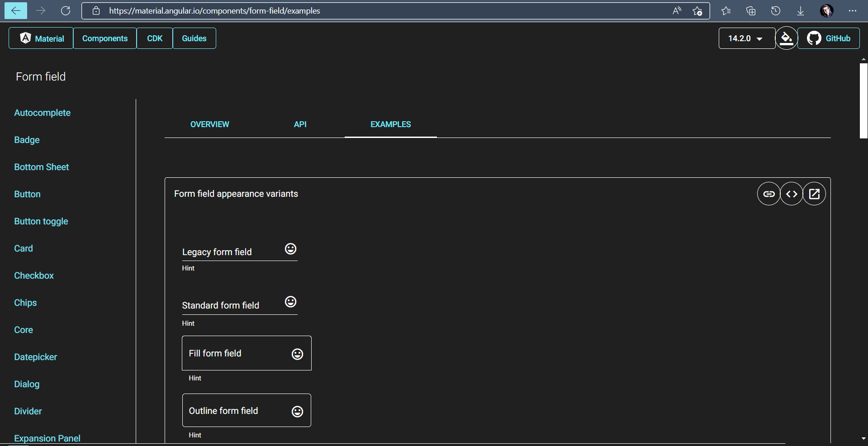Open browser settings via the ellipsis menu
The width and height of the screenshot is (868, 446).
pos(853,10)
